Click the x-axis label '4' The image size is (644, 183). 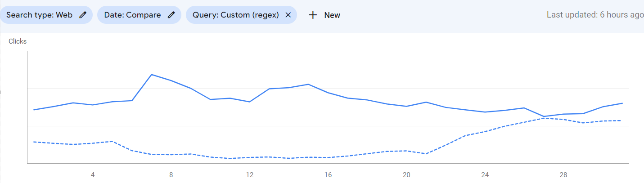coord(93,174)
